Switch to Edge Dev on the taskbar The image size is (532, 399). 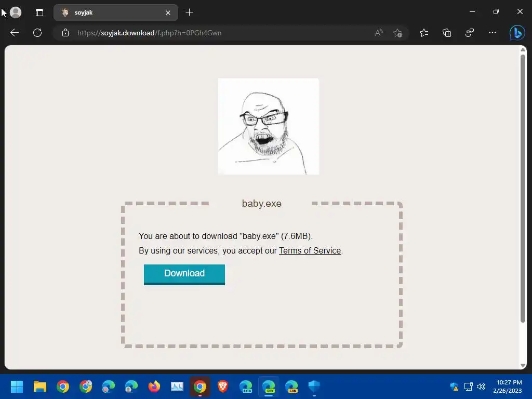pyautogui.click(x=269, y=387)
